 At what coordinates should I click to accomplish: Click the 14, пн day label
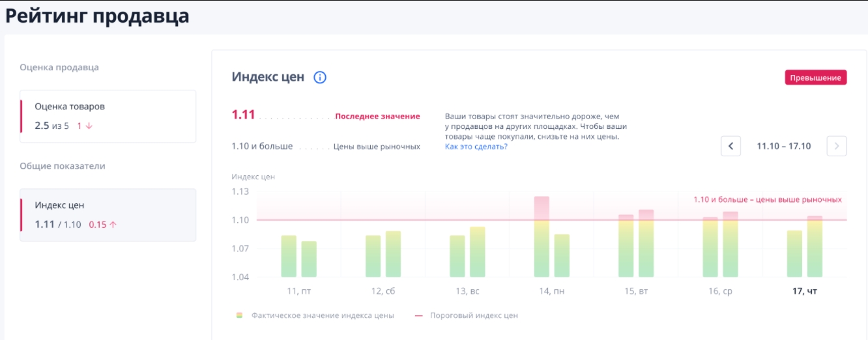[552, 291]
